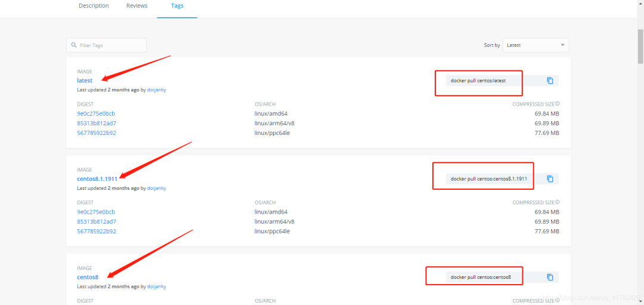
Task: Open digest 85313b812ad7 under latest
Action: (x=97, y=123)
